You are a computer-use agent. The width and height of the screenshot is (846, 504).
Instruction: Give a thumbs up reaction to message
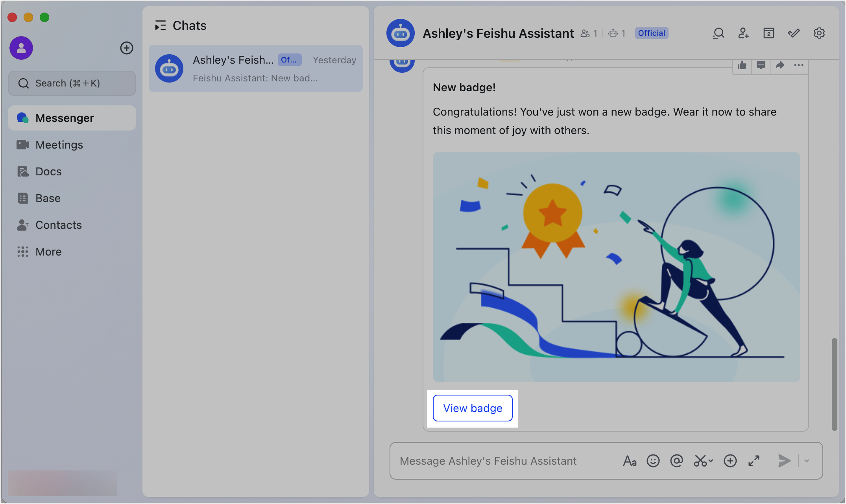(x=742, y=65)
